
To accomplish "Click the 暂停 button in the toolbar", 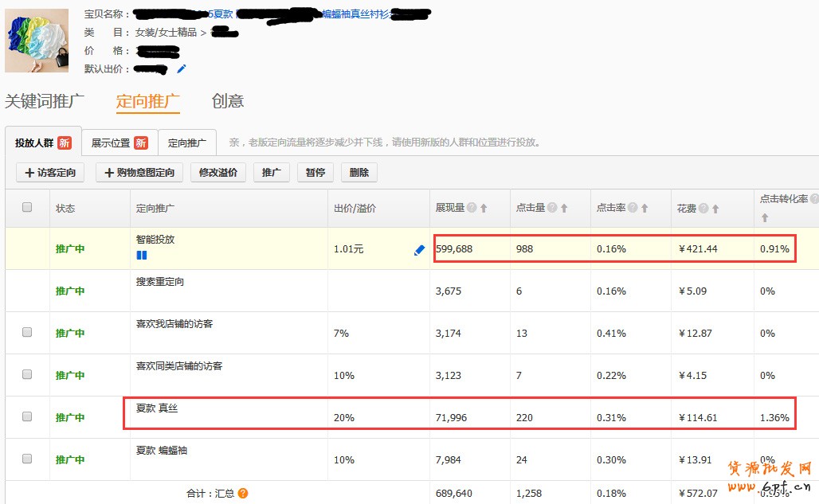I will [315, 172].
